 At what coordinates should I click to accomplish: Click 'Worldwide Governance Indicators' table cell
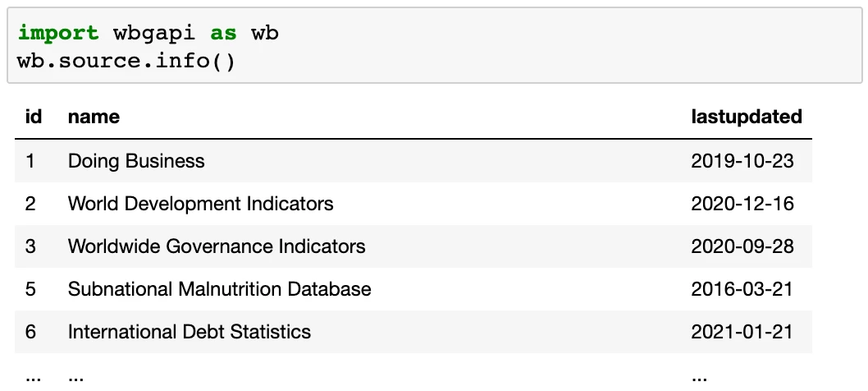pyautogui.click(x=217, y=246)
